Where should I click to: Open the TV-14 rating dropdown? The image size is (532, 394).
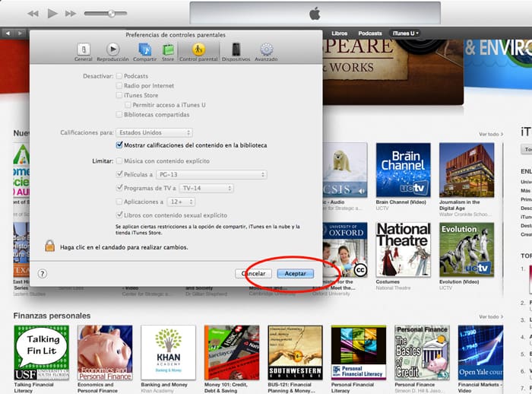tap(206, 188)
